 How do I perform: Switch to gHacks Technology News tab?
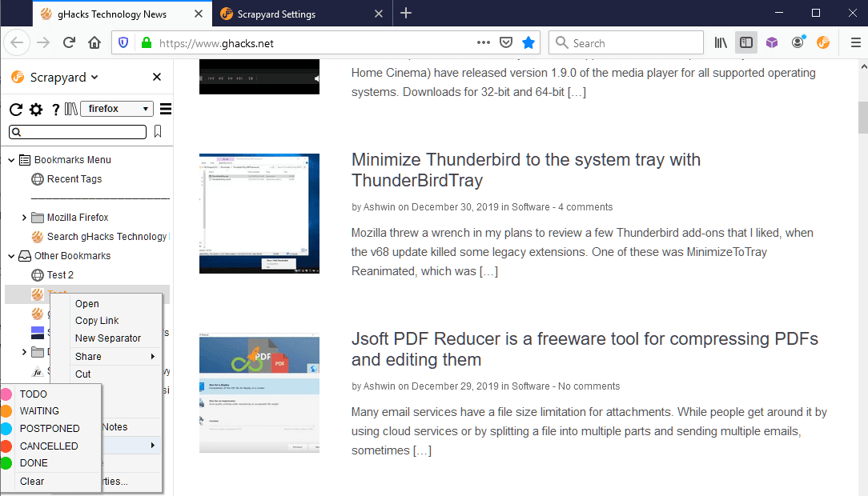pos(123,14)
